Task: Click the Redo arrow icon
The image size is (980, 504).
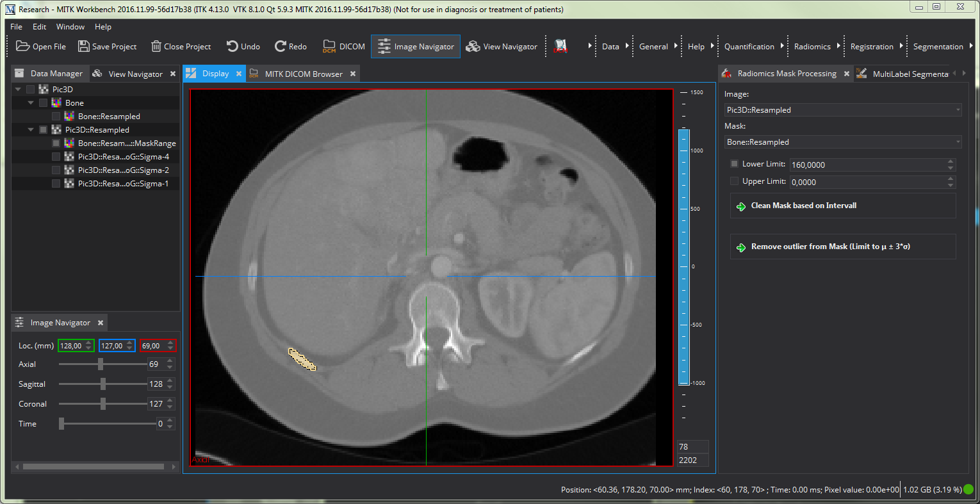Action: tap(280, 46)
